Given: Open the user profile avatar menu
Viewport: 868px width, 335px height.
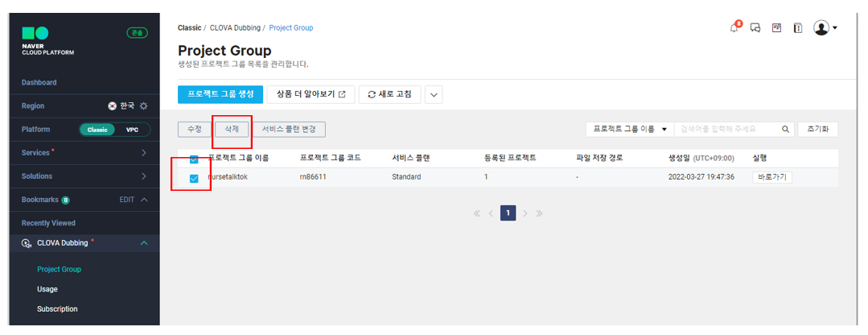Looking at the screenshot, I should (825, 27).
